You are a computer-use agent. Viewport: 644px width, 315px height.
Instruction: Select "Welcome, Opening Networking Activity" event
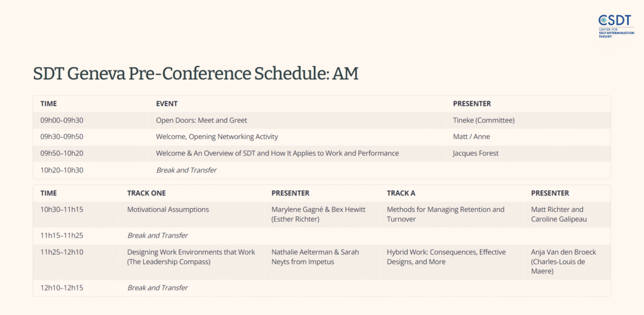[216, 136]
